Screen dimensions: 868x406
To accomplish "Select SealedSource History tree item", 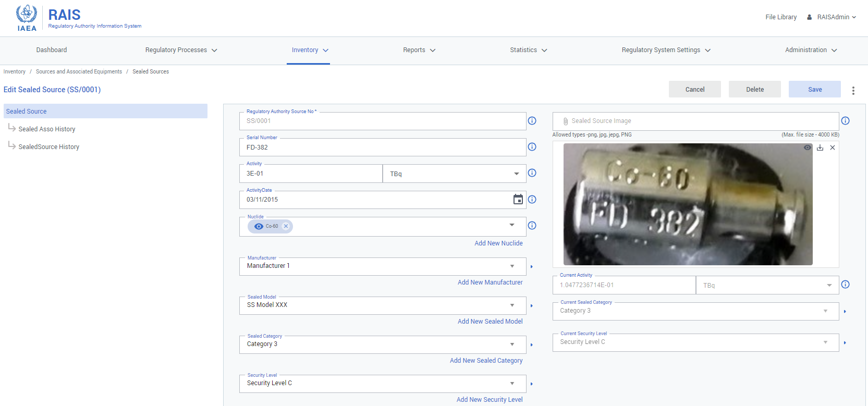I will [x=49, y=147].
